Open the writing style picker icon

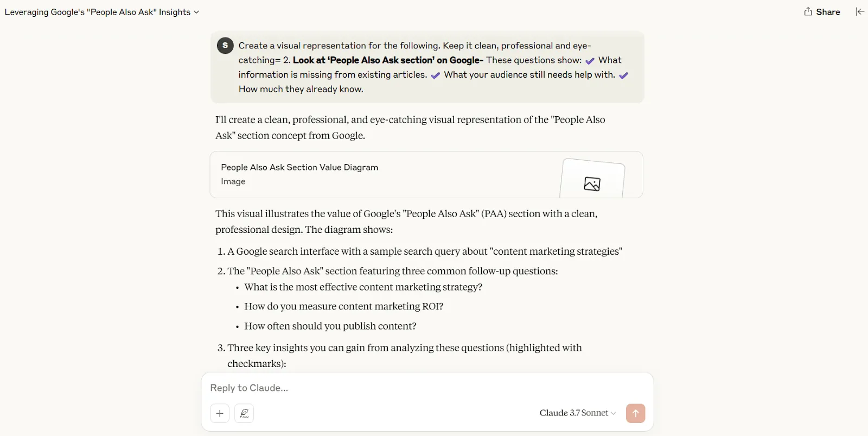click(x=244, y=413)
